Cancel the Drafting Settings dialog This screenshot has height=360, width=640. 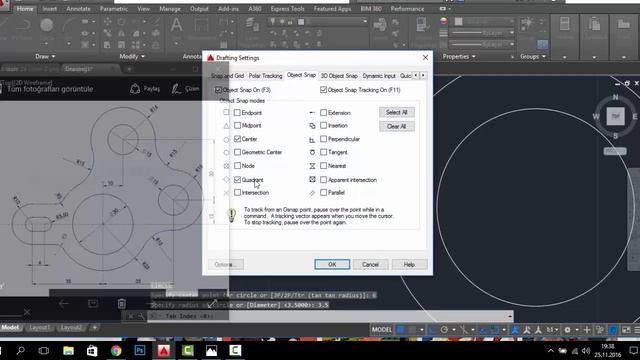pos(370,264)
